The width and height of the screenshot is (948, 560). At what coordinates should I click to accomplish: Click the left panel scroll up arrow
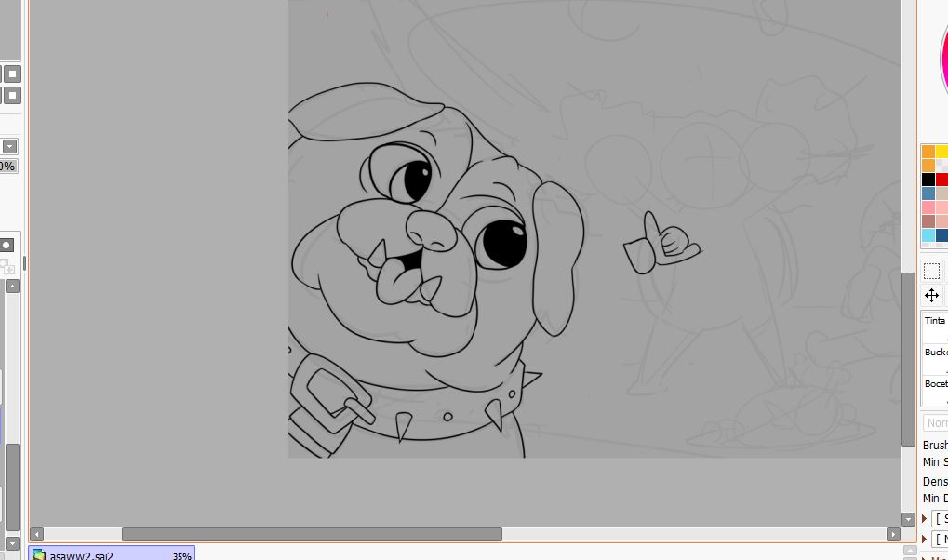[x=12, y=287]
